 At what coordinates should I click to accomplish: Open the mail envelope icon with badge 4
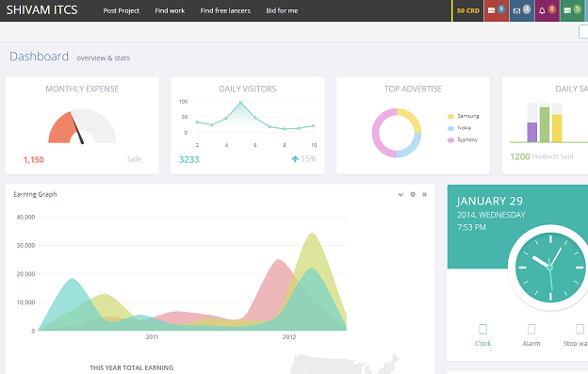[522, 10]
